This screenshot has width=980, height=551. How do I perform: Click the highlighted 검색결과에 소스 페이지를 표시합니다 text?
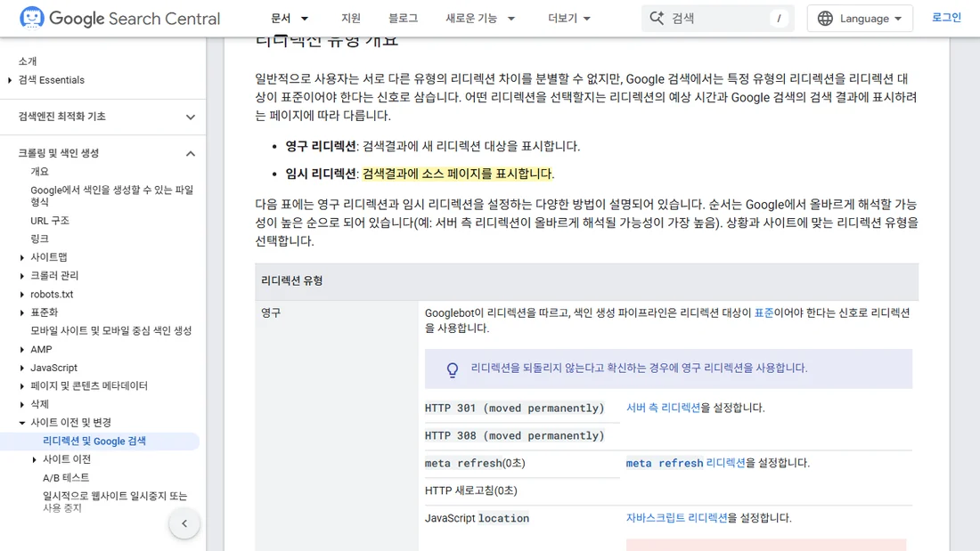[458, 174]
